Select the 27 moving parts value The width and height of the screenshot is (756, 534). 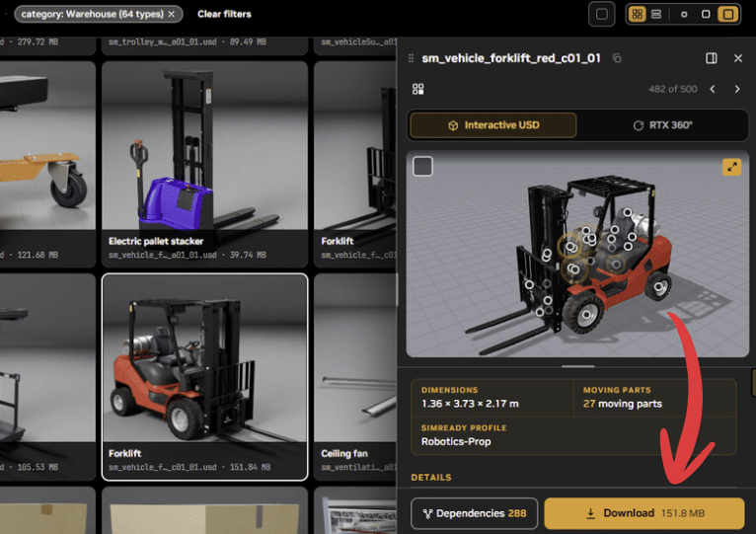[x=622, y=404]
